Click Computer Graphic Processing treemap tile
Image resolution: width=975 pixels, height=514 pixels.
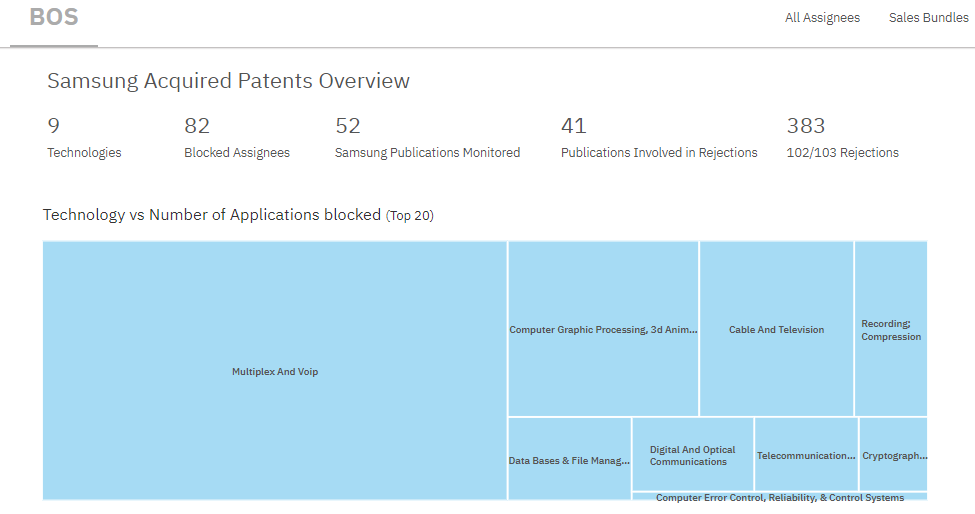click(603, 329)
